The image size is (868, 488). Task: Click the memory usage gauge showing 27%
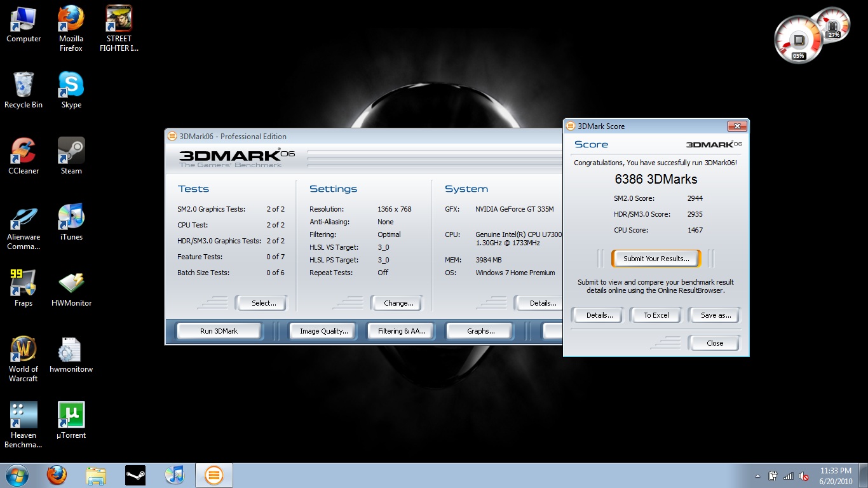point(833,26)
